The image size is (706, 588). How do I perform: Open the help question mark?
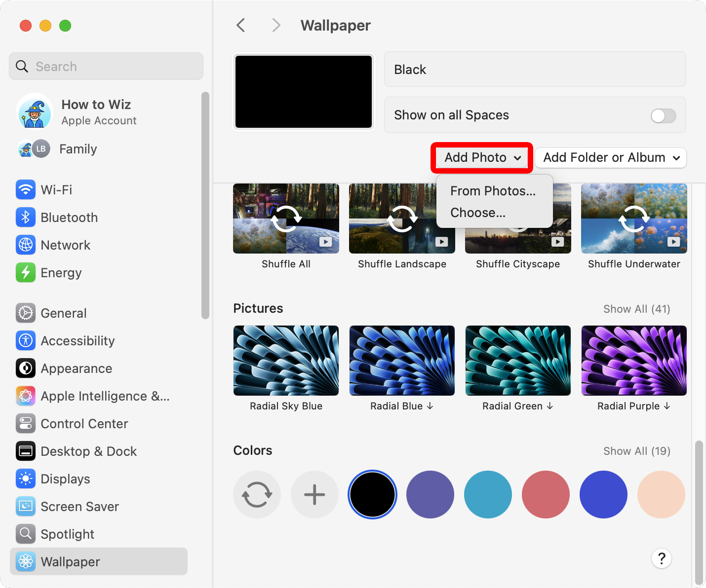tap(662, 558)
